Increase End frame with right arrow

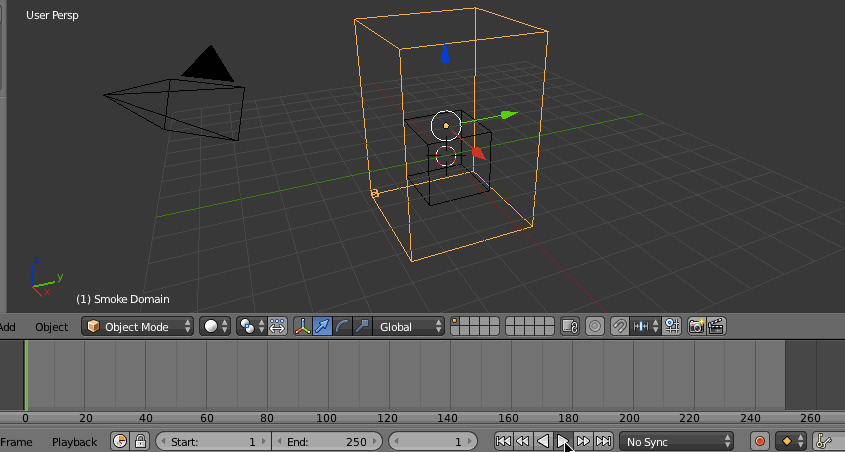pos(373,442)
